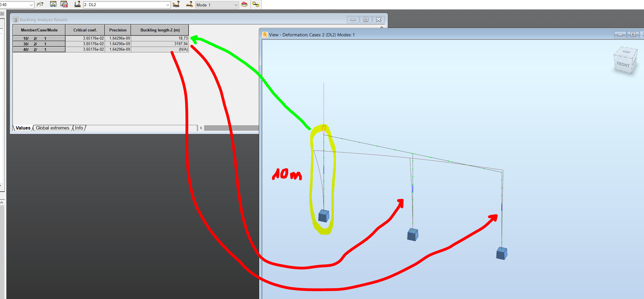Select the Values tab
Viewport: 644px width, 299px height.
point(23,128)
